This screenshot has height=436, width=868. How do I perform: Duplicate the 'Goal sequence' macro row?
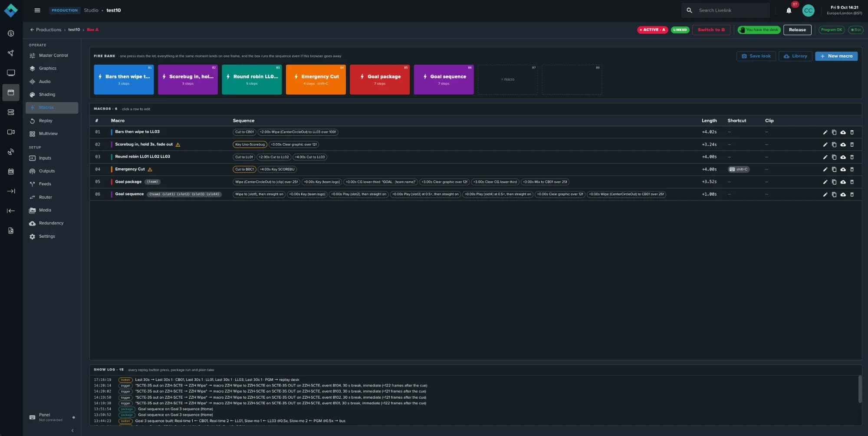(834, 194)
